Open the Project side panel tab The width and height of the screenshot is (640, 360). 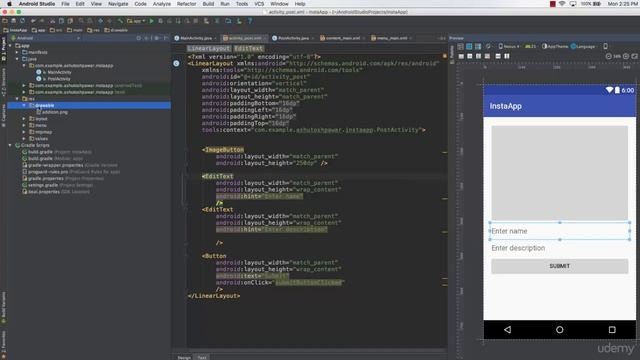click(x=4, y=49)
